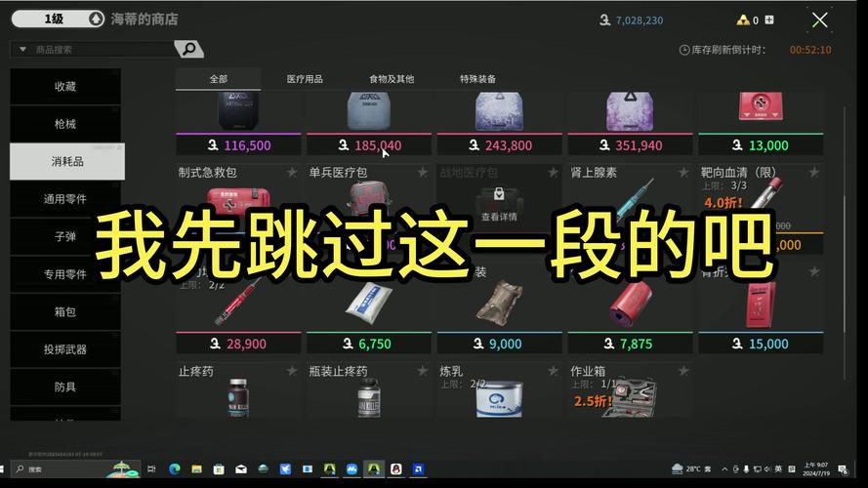Screen dimensions: 868x488
Task: Open the 枪械 category
Action: click(x=65, y=124)
